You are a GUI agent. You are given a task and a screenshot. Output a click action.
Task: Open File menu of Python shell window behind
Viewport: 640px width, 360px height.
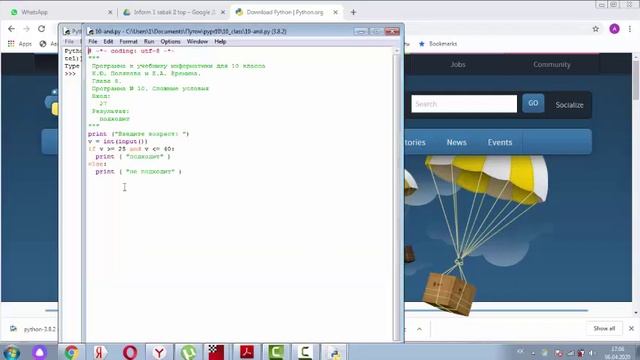pyautogui.click(x=69, y=42)
